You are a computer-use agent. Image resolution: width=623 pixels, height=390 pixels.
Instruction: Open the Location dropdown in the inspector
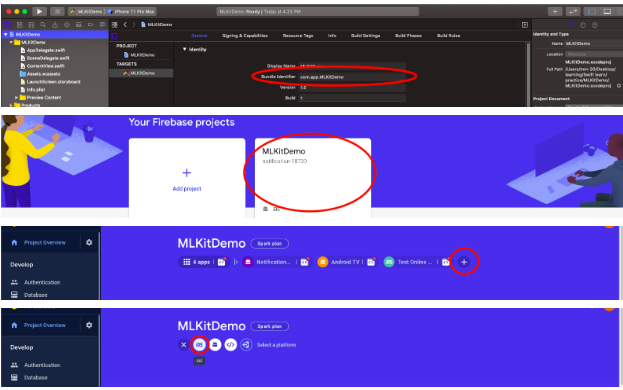[594, 54]
